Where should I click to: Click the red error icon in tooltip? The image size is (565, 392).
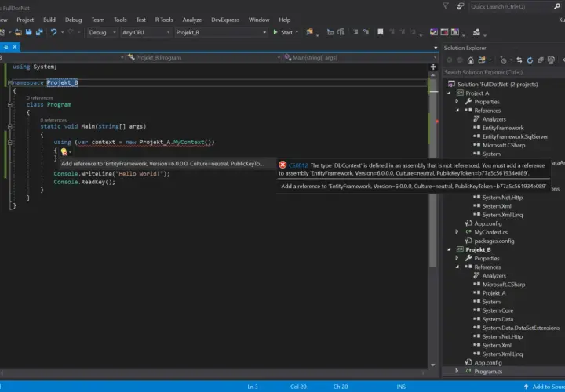[282, 165]
